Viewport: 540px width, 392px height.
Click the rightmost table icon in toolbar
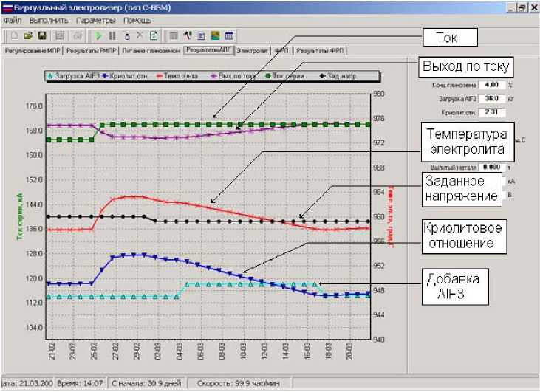[x=229, y=35]
